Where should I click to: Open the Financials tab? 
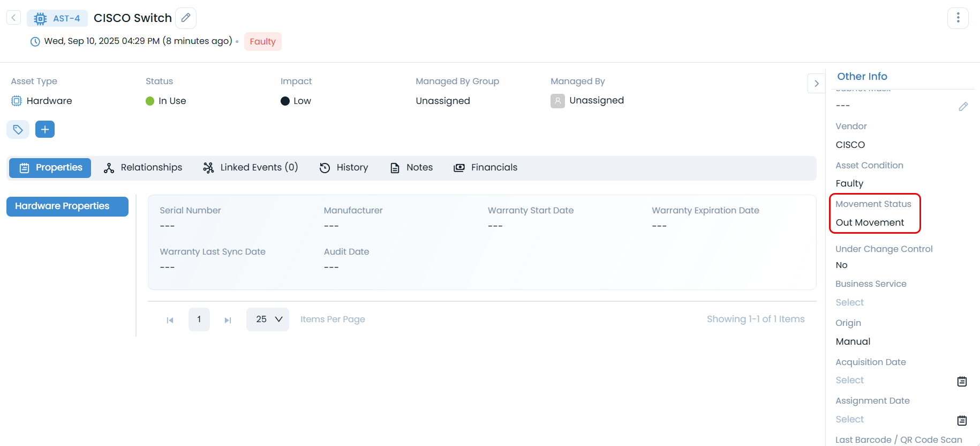485,168
